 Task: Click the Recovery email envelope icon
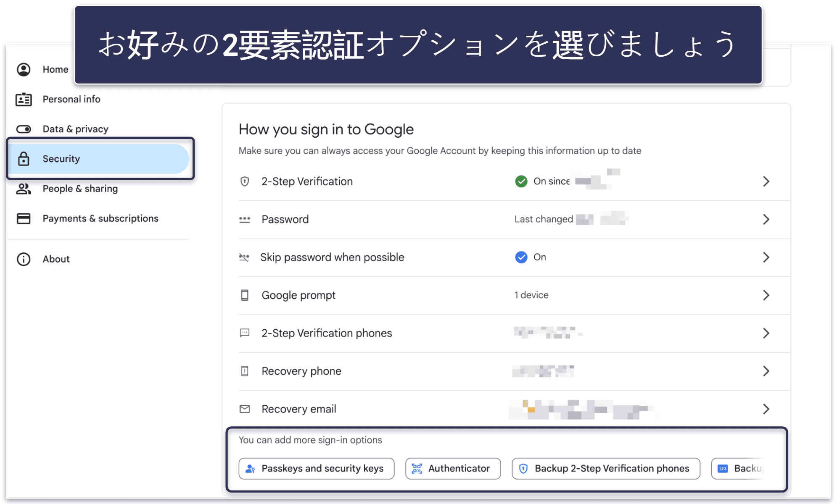[x=245, y=409]
